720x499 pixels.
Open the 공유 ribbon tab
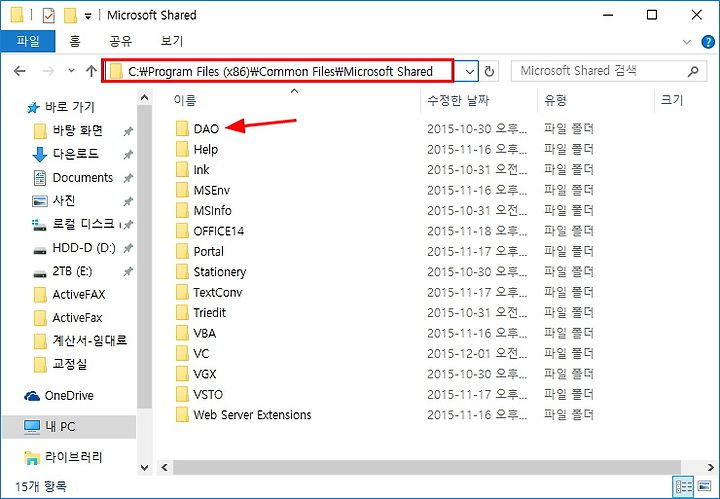[121, 41]
